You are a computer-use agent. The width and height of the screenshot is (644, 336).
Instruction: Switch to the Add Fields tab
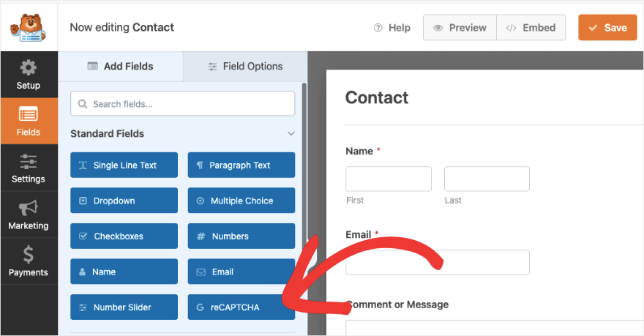pyautogui.click(x=121, y=66)
